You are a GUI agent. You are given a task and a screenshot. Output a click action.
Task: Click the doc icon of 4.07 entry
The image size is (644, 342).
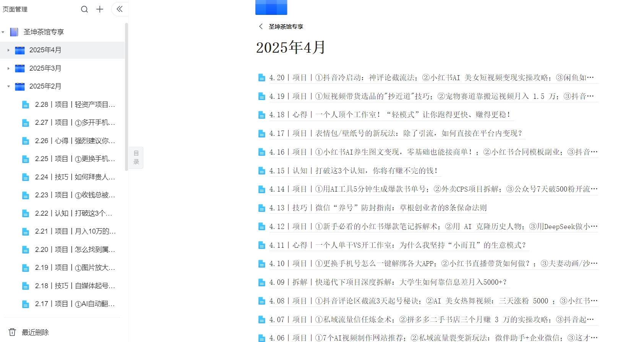pos(262,320)
